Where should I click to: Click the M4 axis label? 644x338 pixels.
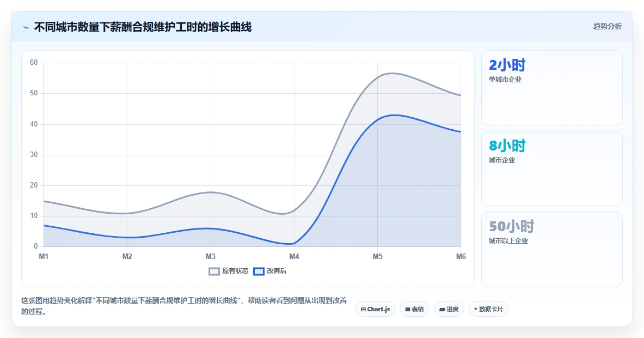pos(294,257)
